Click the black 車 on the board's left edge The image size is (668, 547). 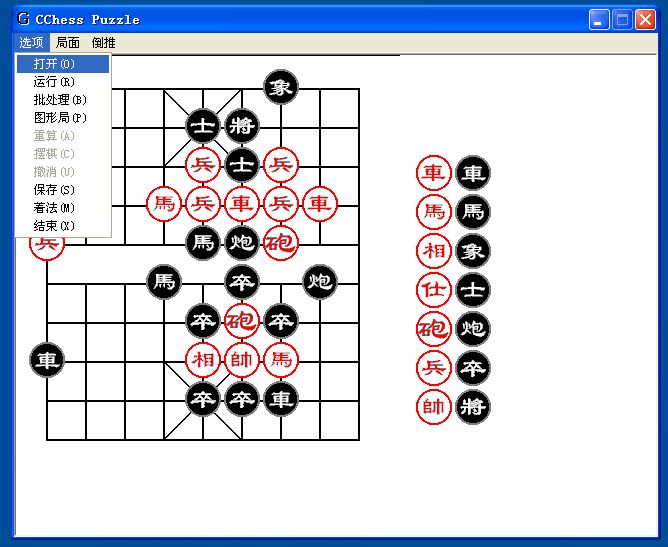pyautogui.click(x=47, y=360)
